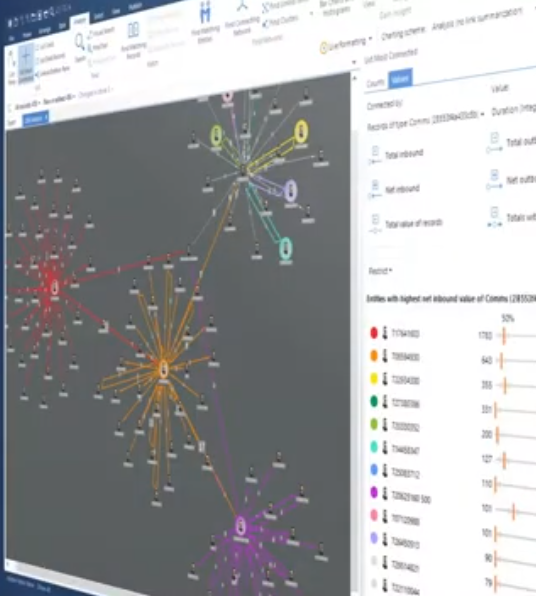
Task: Open the Use formatting dropdown arrow
Action: point(370,39)
